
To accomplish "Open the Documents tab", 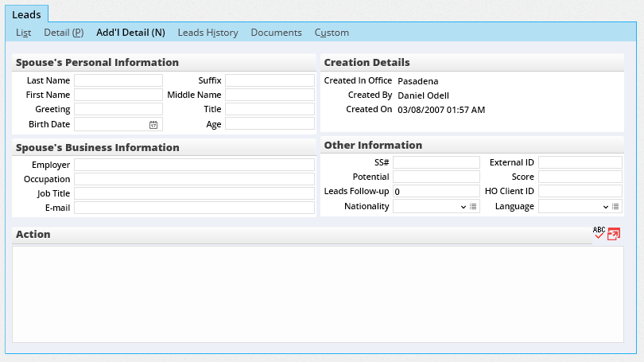I will coord(276,33).
